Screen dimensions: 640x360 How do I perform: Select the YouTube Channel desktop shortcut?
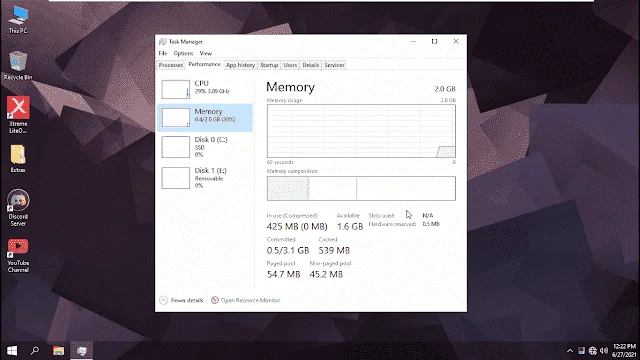point(18,256)
